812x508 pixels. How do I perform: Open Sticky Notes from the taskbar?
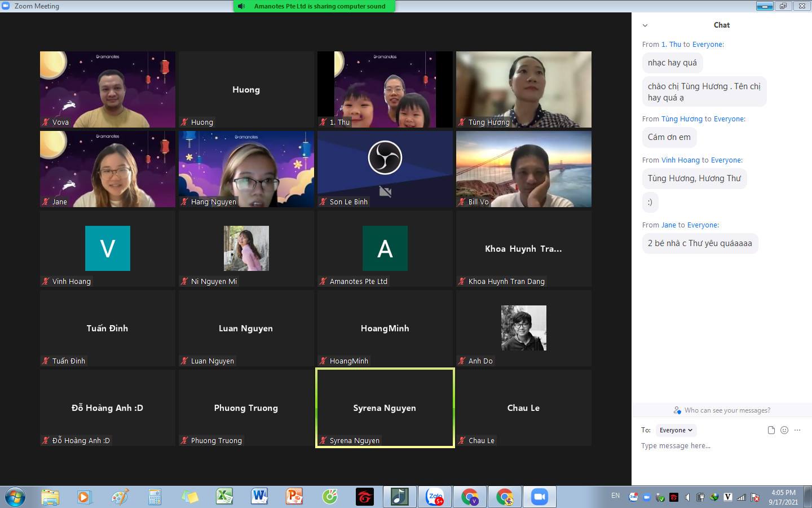189,497
